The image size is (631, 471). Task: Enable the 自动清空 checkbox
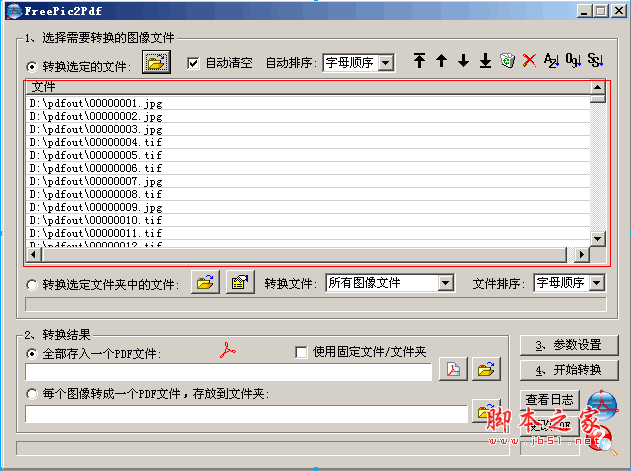point(194,63)
